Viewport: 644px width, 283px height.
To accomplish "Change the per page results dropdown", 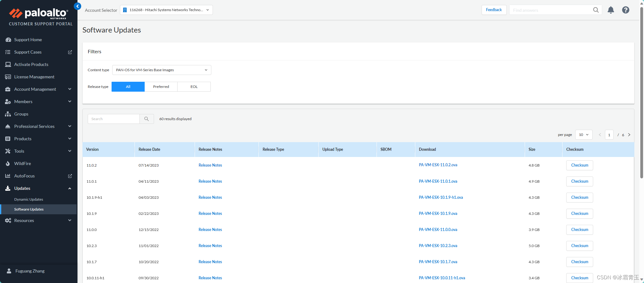I will [x=584, y=134].
